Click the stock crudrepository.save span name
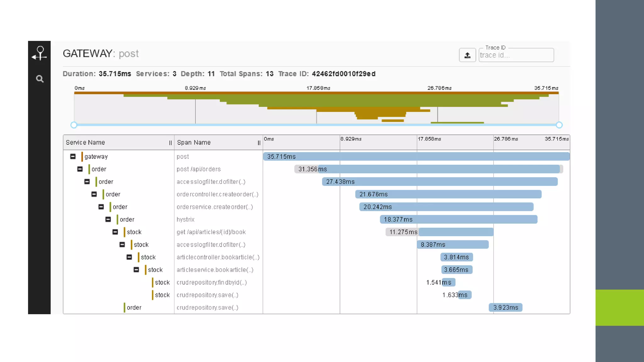This screenshot has width=644, height=362. pyautogui.click(x=207, y=295)
